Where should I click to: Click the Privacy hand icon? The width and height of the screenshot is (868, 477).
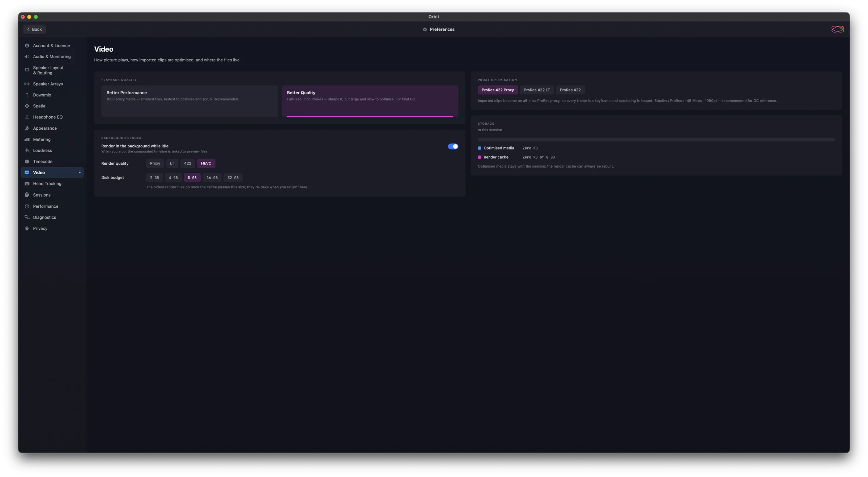pyautogui.click(x=27, y=228)
